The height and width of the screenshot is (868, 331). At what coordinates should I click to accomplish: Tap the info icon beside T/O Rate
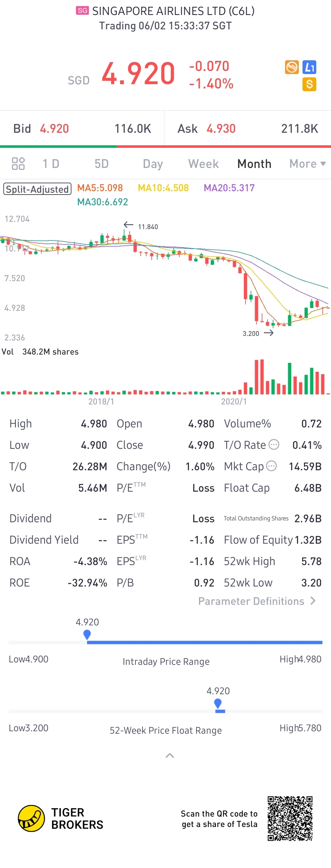pos(274,445)
